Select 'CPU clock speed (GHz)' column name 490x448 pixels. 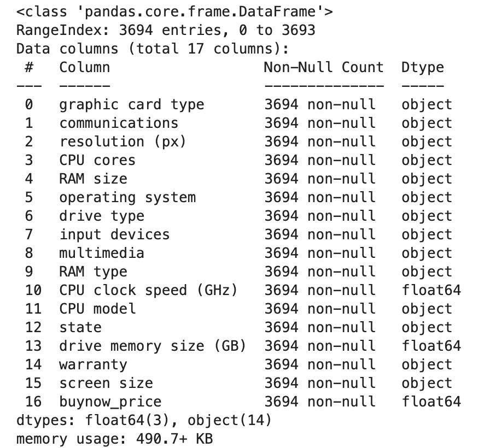(x=148, y=291)
